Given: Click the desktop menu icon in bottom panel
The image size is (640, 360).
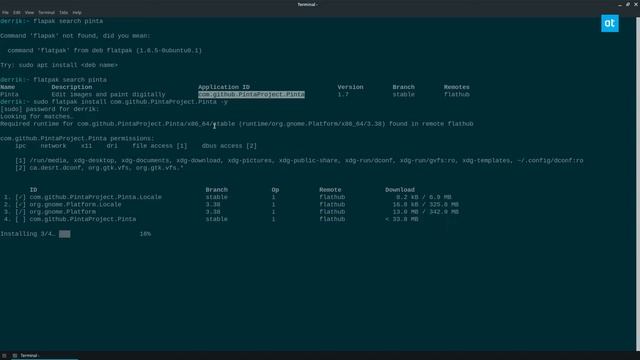Looking at the screenshot, I should [x=4, y=356].
